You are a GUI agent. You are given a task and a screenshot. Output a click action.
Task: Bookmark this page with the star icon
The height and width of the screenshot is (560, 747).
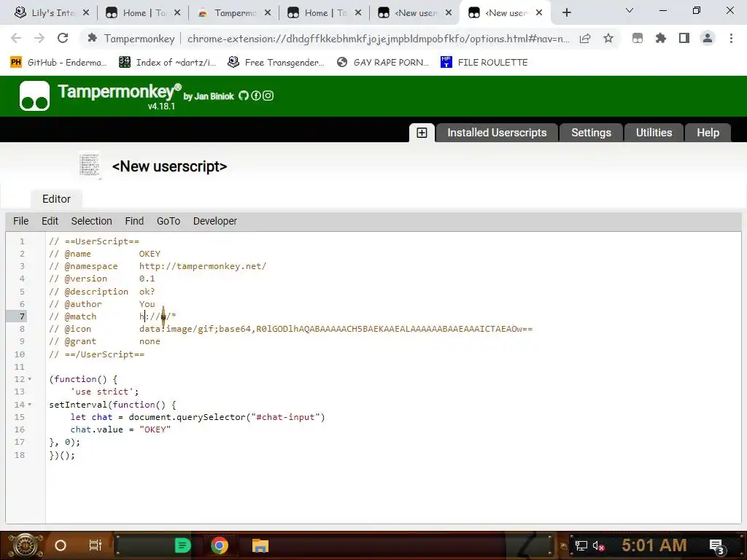[x=608, y=39]
